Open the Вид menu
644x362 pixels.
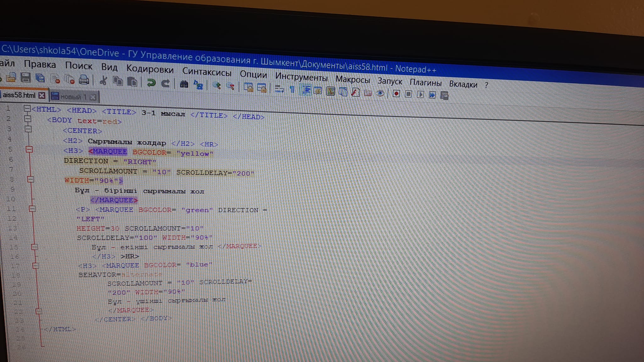point(109,67)
